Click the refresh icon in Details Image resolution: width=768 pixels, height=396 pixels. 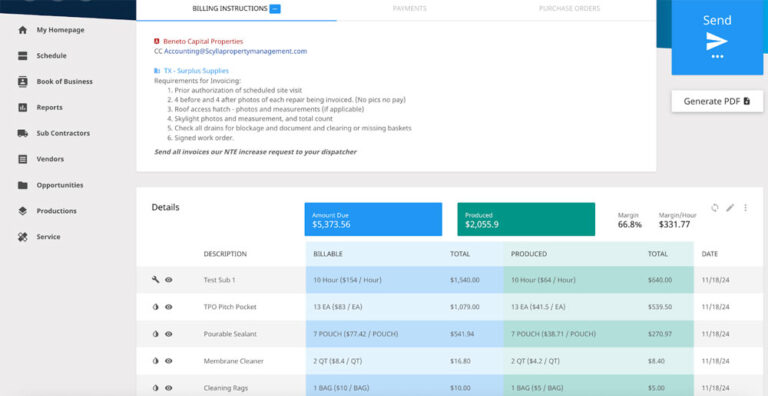pyautogui.click(x=715, y=208)
